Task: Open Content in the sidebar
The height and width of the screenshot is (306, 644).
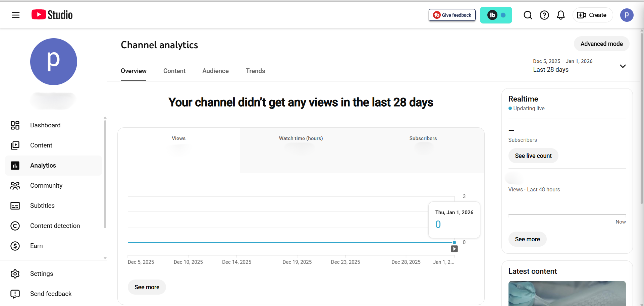Action: click(x=54, y=145)
